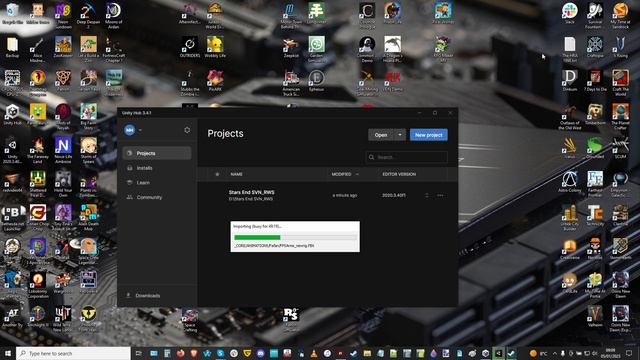640x360 pixels.
Task: Sort projects by Name column
Action: pyautogui.click(x=236, y=174)
